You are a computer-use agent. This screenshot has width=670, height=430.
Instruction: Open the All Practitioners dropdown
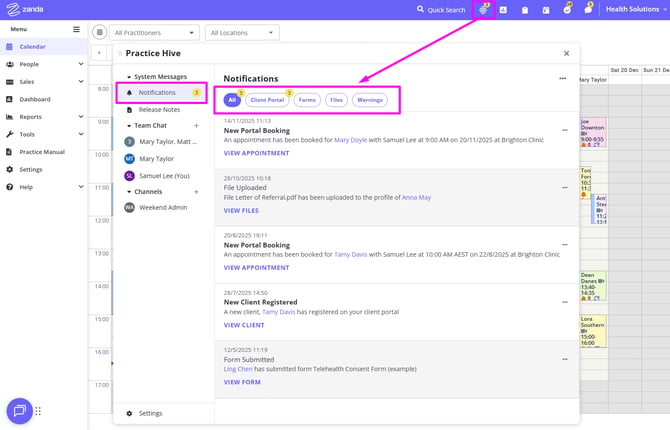point(150,33)
